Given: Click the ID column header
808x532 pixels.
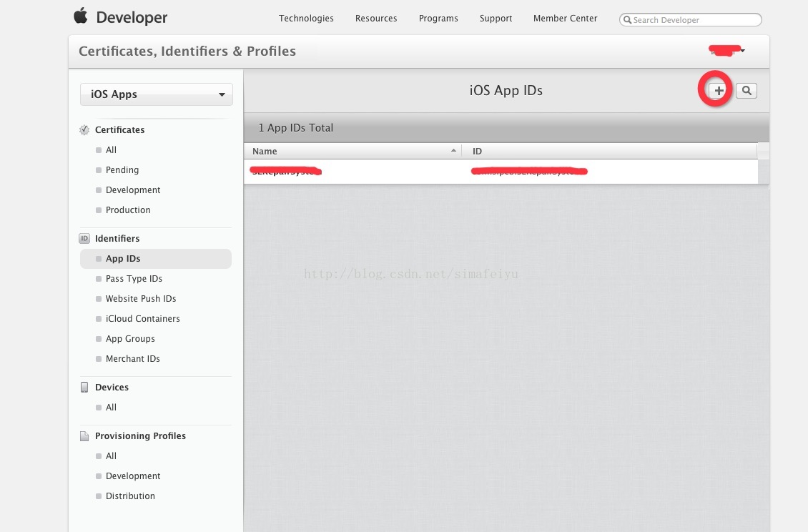Looking at the screenshot, I should coord(609,151).
